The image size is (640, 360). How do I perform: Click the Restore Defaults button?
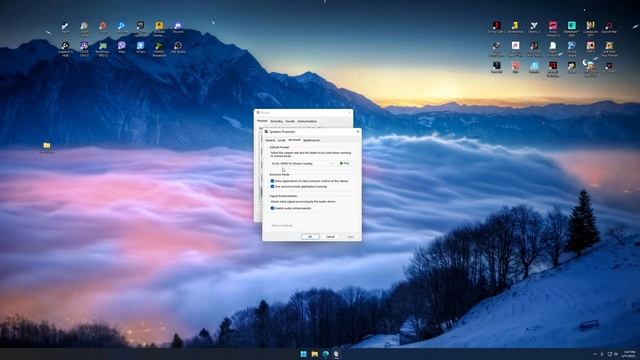(282, 225)
